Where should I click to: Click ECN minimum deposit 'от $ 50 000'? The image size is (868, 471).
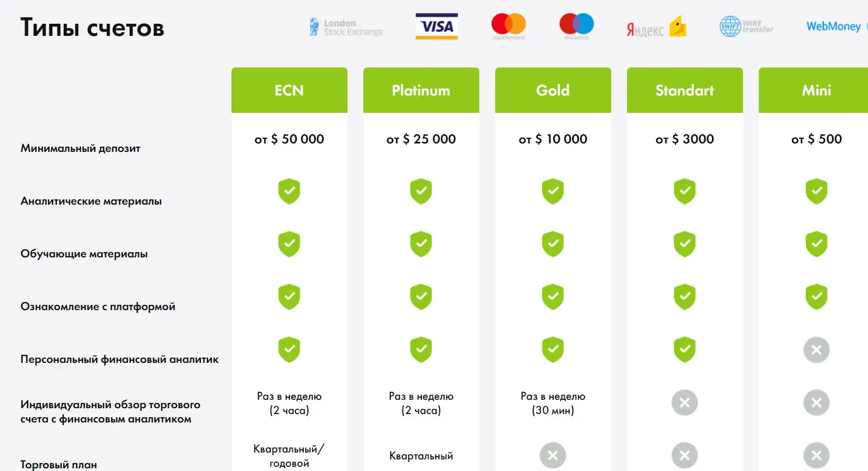coord(289,139)
